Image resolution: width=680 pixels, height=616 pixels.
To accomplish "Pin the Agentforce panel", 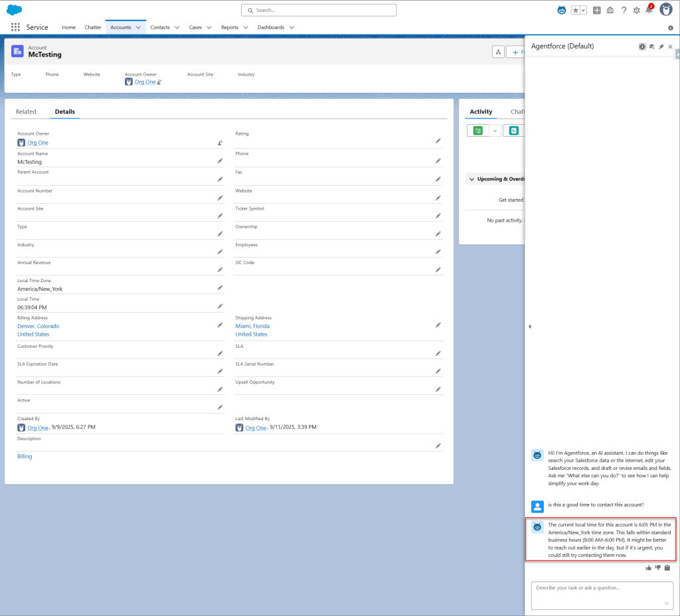I will pyautogui.click(x=661, y=46).
